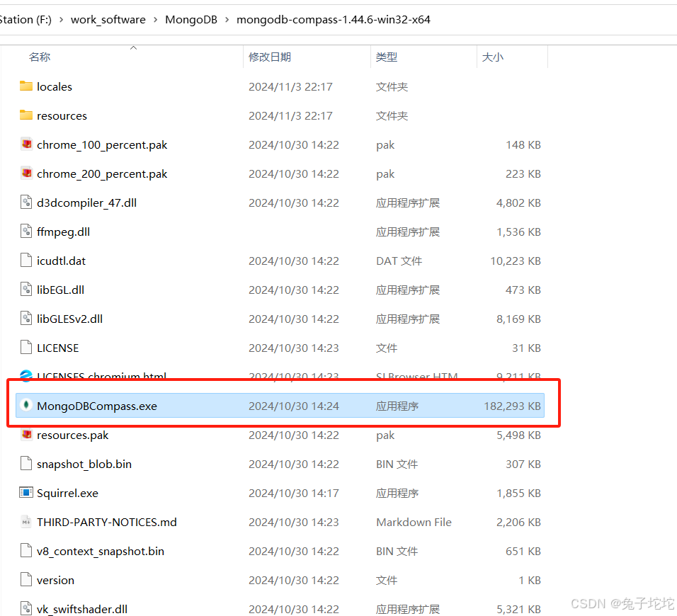
Task: Select the resources.pak file name
Action: tap(72, 435)
